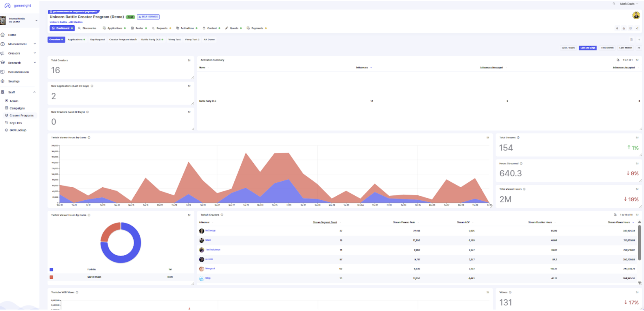Switch to the Roster tab
This screenshot has width=644, height=311.
click(x=139, y=28)
